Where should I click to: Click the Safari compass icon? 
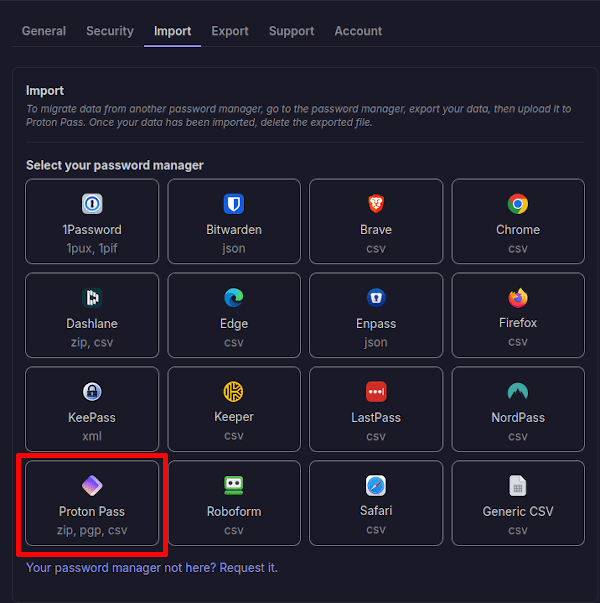pyautogui.click(x=376, y=485)
